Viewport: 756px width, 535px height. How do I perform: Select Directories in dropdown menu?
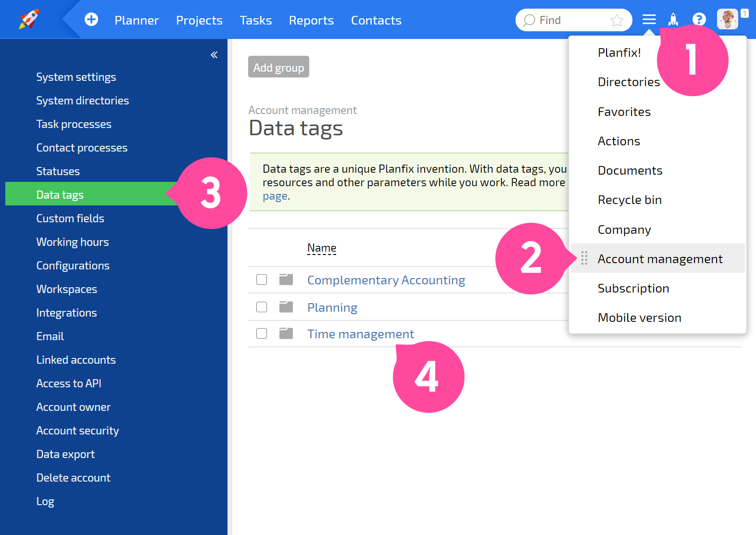[629, 82]
